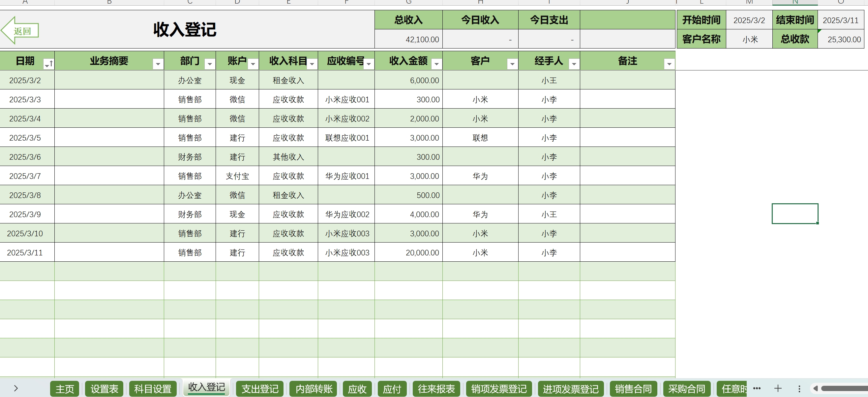
Task: Click the 返回 back arrow button
Action: point(19,30)
